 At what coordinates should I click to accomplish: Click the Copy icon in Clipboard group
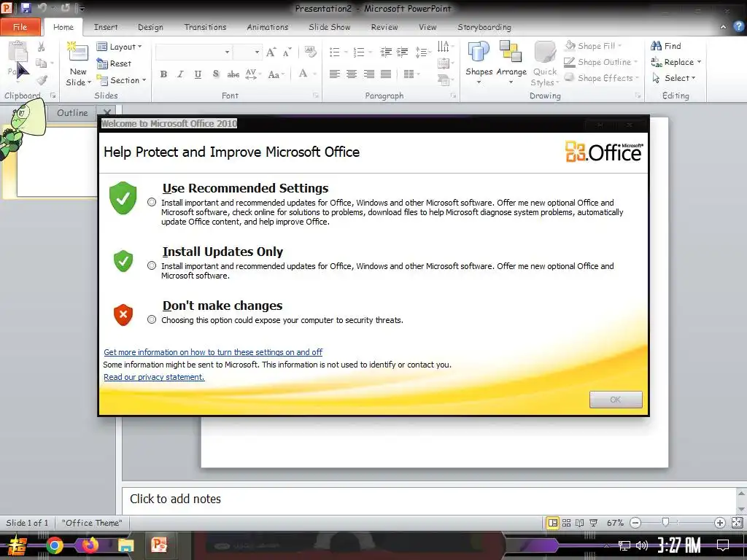click(x=42, y=63)
